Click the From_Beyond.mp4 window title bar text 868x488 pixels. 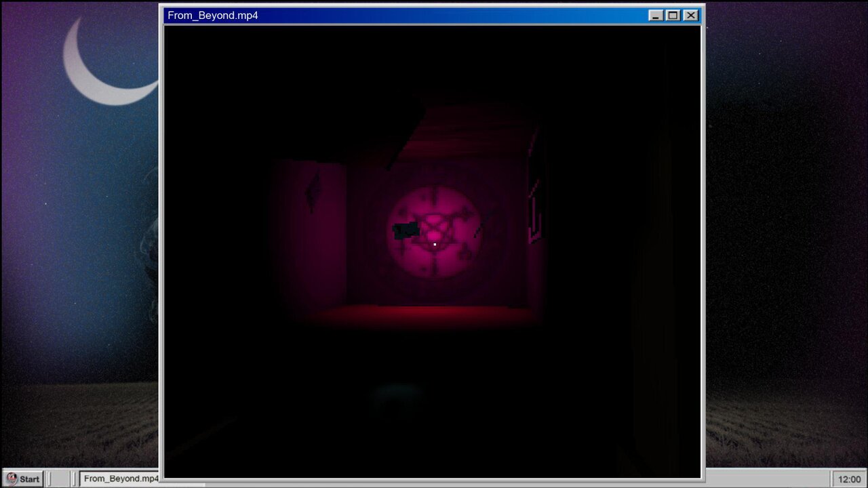click(x=213, y=15)
